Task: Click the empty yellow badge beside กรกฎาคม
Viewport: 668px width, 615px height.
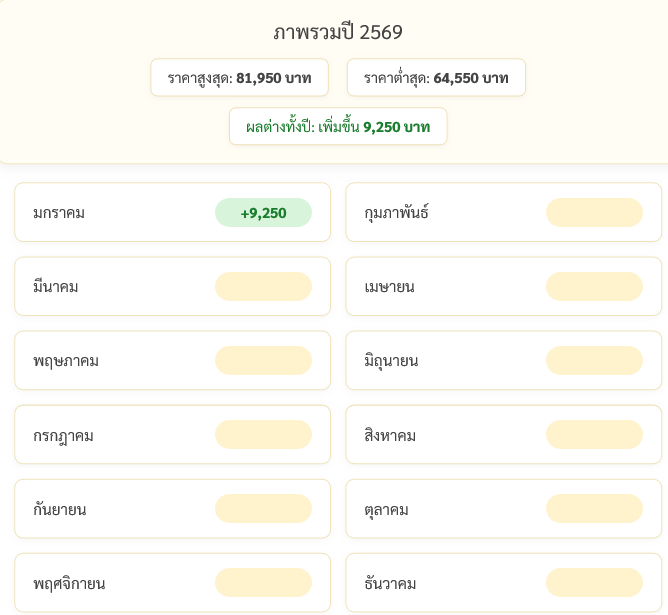Action: point(263,435)
